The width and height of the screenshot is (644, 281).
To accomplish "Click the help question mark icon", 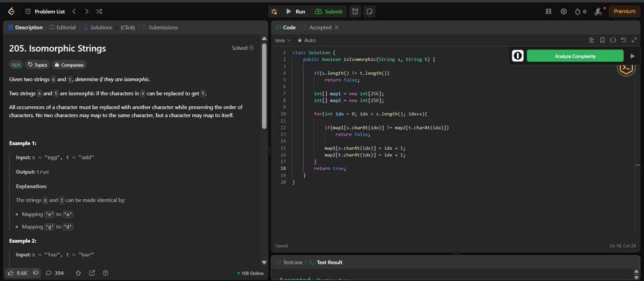I will click(x=105, y=273).
